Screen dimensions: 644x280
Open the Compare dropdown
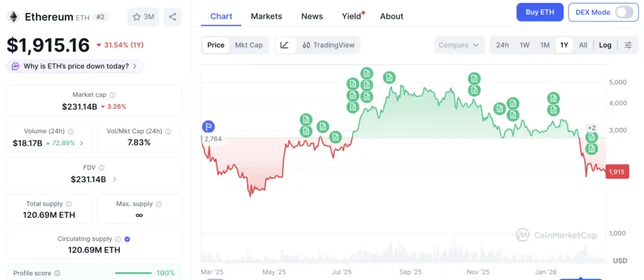tap(459, 45)
